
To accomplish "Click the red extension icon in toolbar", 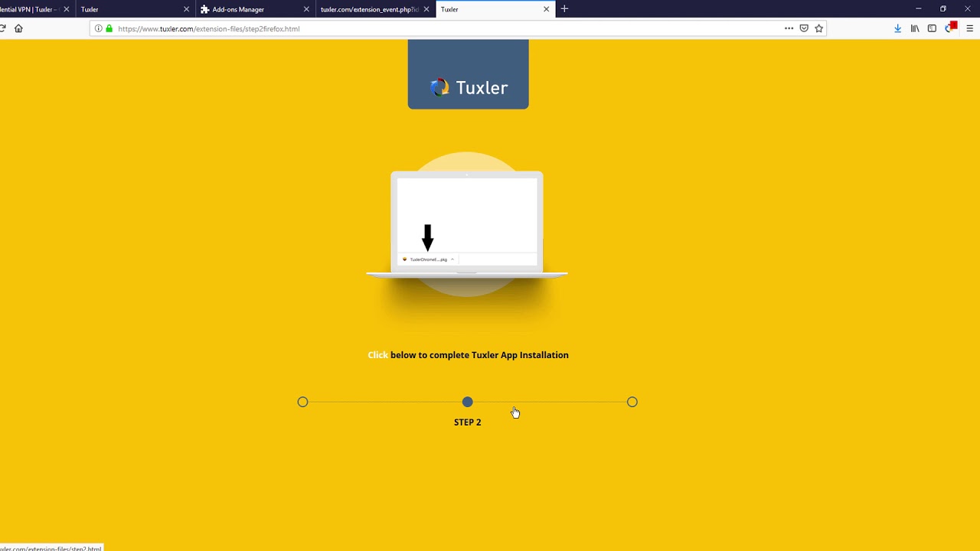I will 951,28.
